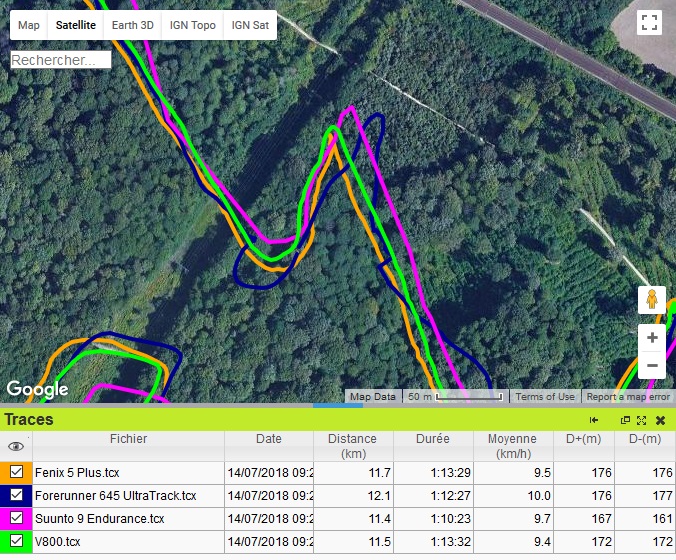Expand the Traces panel to full size
Image resolution: width=676 pixels, height=560 pixels.
coord(641,420)
